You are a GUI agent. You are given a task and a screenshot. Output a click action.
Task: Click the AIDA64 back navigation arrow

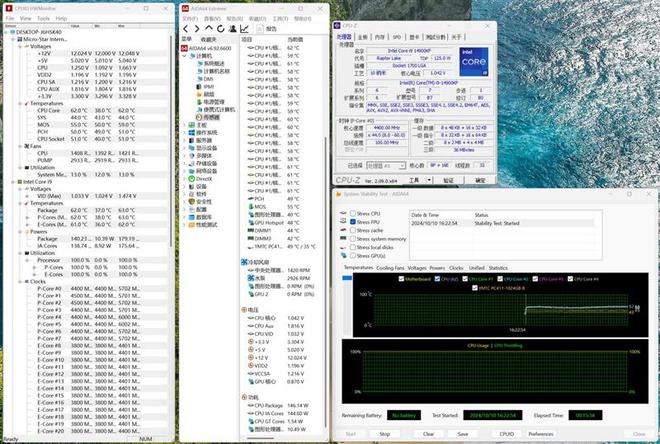click(184, 29)
